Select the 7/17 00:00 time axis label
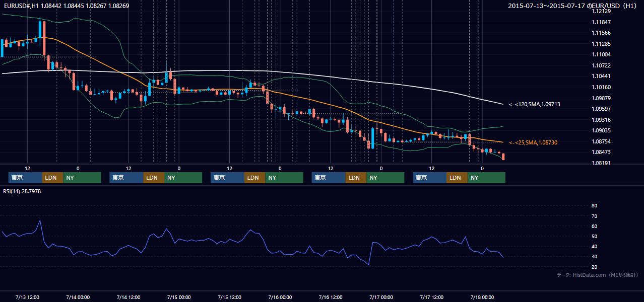Viewport: 644px width, 302px height. pos(381,297)
